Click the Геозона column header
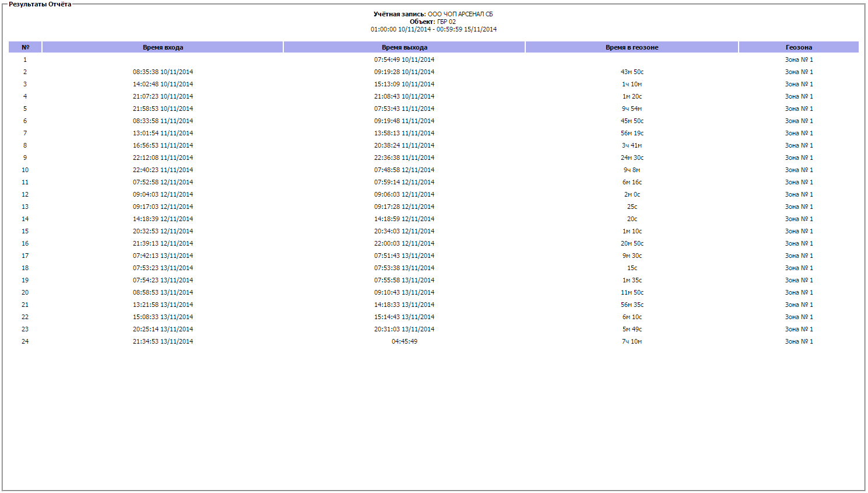Image resolution: width=868 pixels, height=493 pixels. 799,47
